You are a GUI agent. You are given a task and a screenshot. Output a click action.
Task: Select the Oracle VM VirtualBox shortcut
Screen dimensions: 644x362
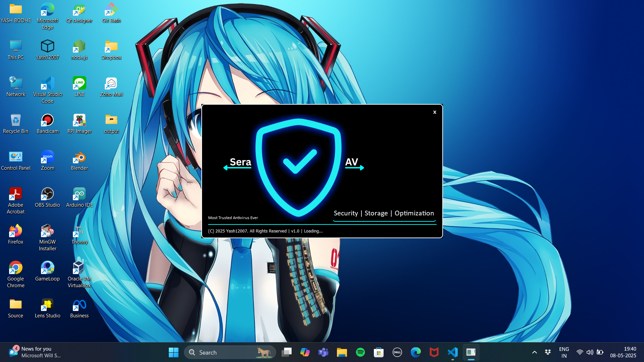point(79,275)
